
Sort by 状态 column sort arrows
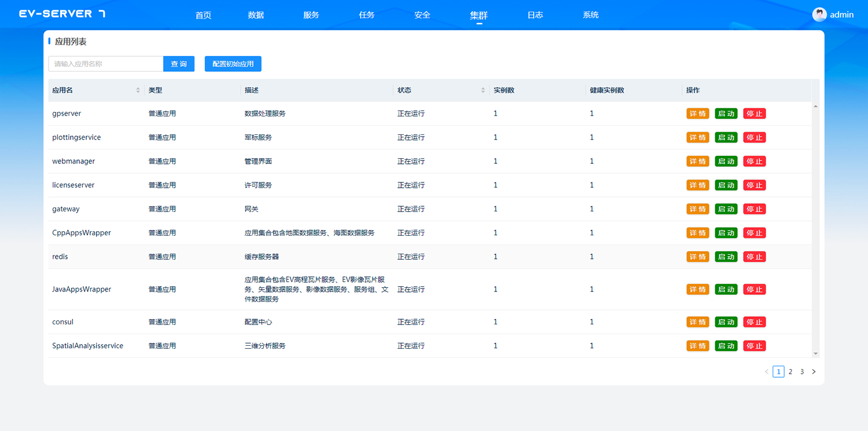click(x=483, y=90)
